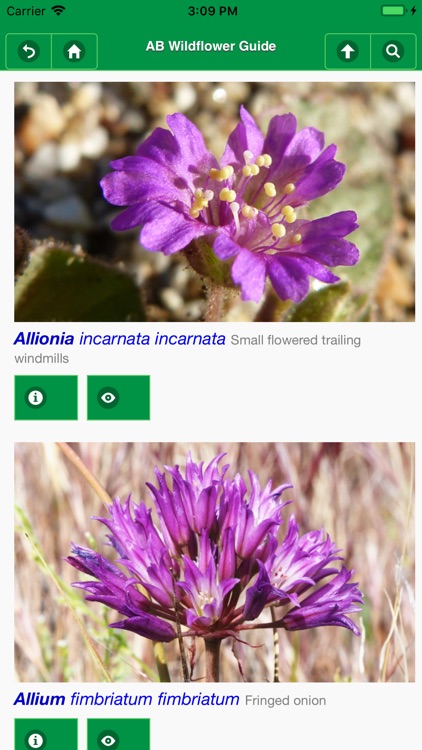Tap the 3:09 PM clock

click(212, 11)
